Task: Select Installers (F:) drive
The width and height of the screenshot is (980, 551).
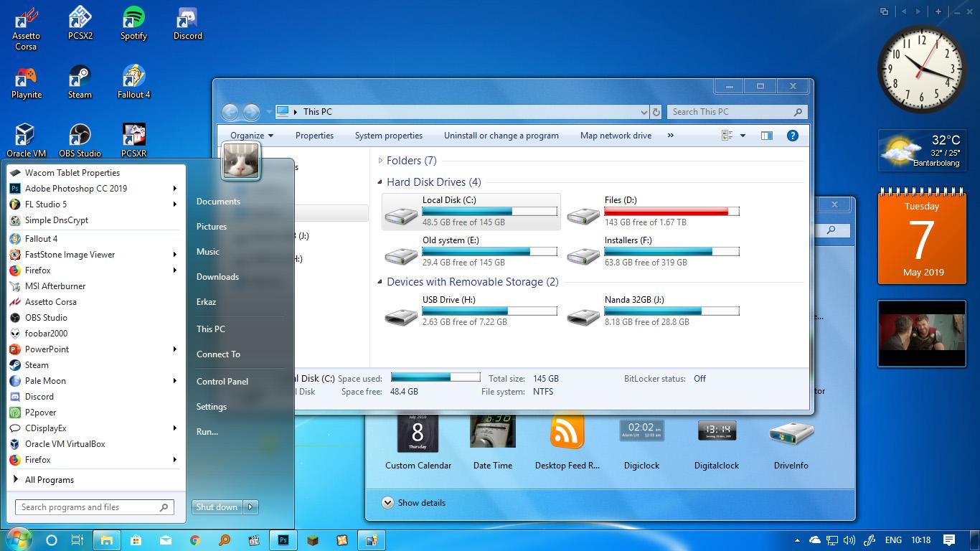Action: coord(654,252)
